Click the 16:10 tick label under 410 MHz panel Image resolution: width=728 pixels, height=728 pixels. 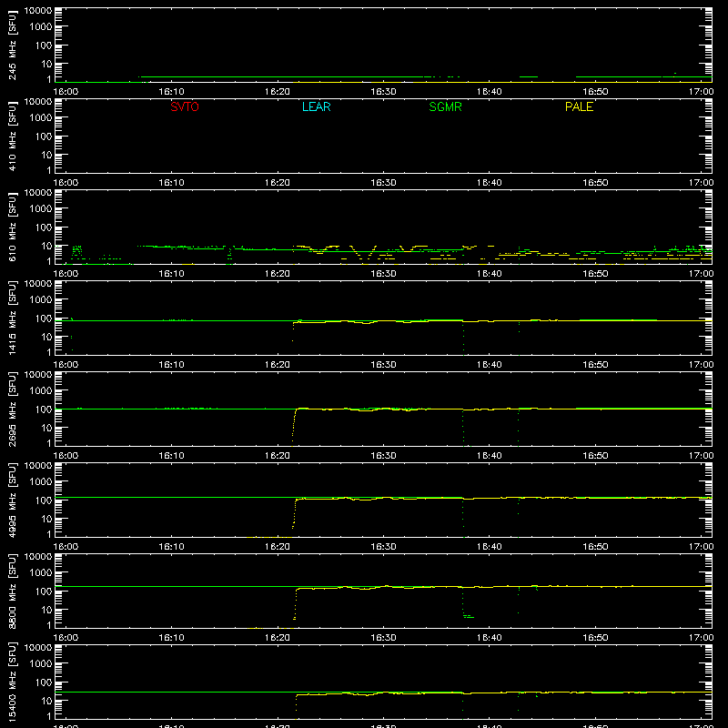[171, 183]
